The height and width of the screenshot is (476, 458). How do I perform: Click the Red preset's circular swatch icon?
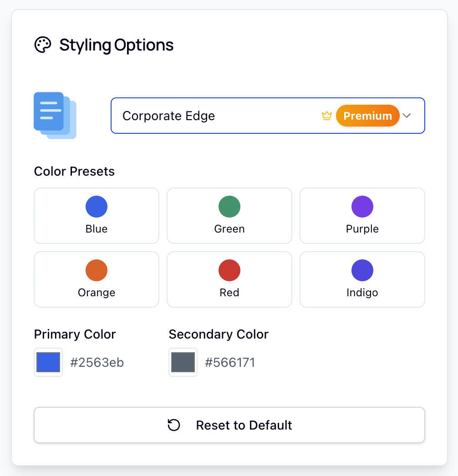coord(229,270)
